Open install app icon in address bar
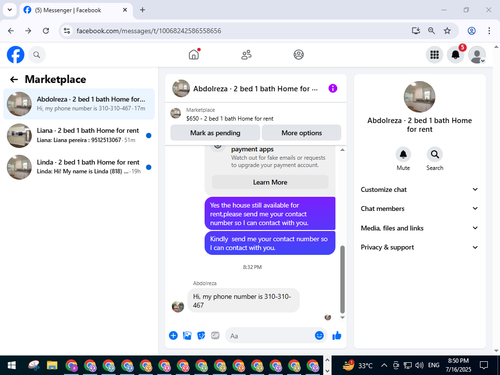500x375 pixels. tap(415, 31)
